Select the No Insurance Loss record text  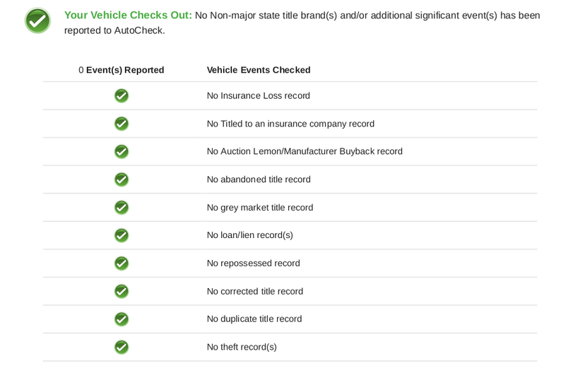point(259,96)
